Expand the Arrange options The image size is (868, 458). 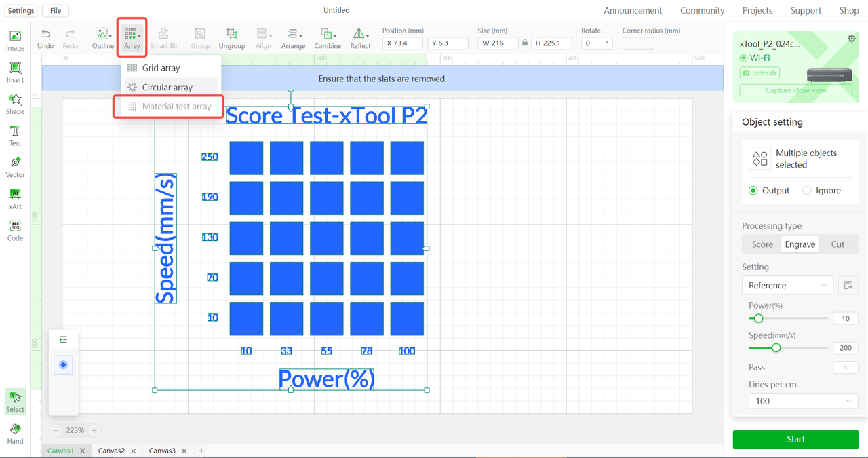point(293,39)
